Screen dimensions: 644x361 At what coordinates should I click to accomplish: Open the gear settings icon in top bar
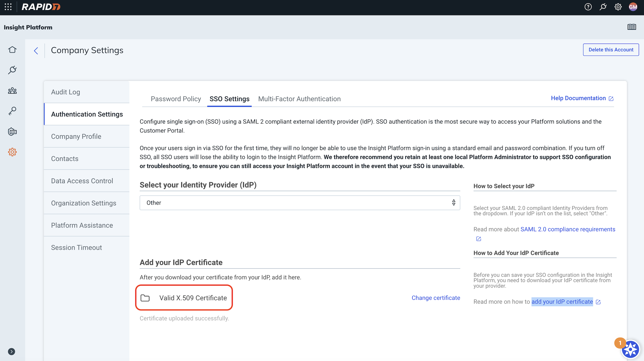click(x=618, y=7)
